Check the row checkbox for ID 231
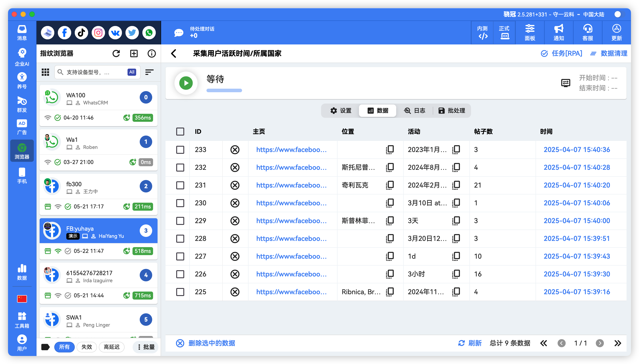The height and width of the screenshot is (364, 639). click(x=180, y=185)
